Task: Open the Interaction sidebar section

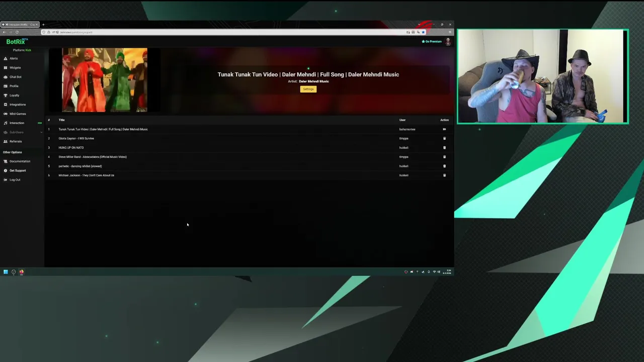Action: point(17,123)
